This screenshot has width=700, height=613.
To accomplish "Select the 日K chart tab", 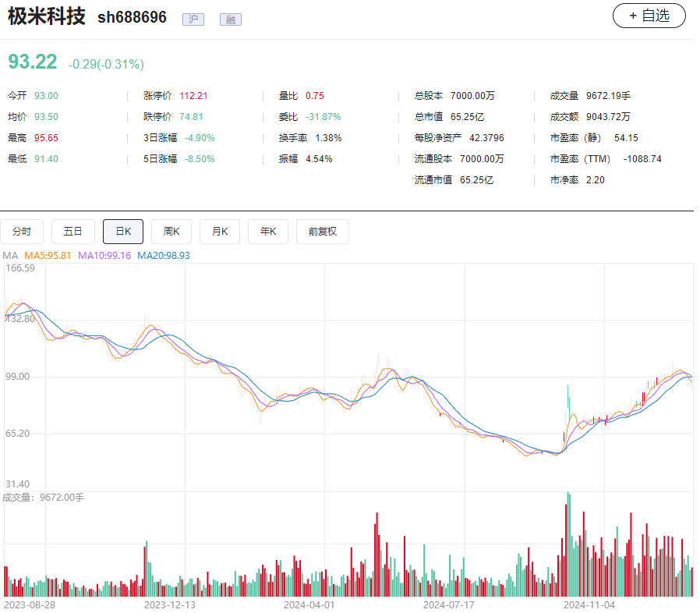I will coord(123,232).
